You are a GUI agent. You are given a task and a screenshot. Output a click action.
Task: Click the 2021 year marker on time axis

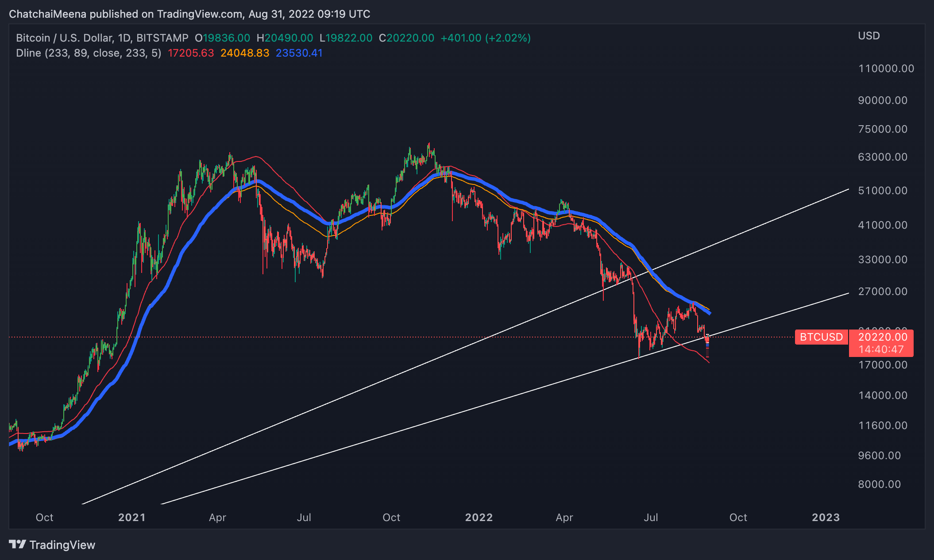(132, 518)
